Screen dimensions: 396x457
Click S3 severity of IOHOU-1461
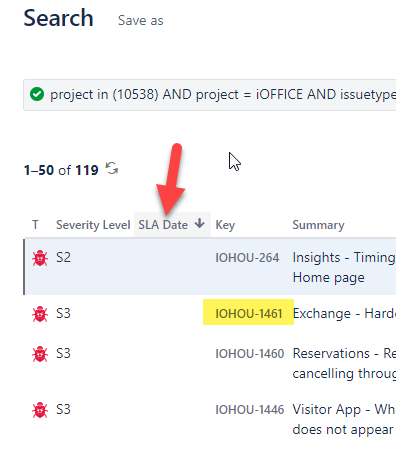63,314
